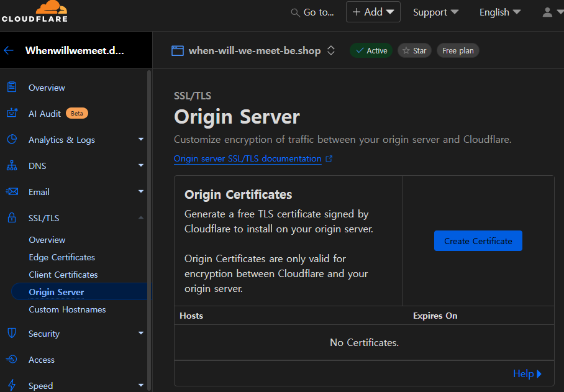Image resolution: width=564 pixels, height=392 pixels.
Task: Click the Cloudflare logo
Action: 35,11
